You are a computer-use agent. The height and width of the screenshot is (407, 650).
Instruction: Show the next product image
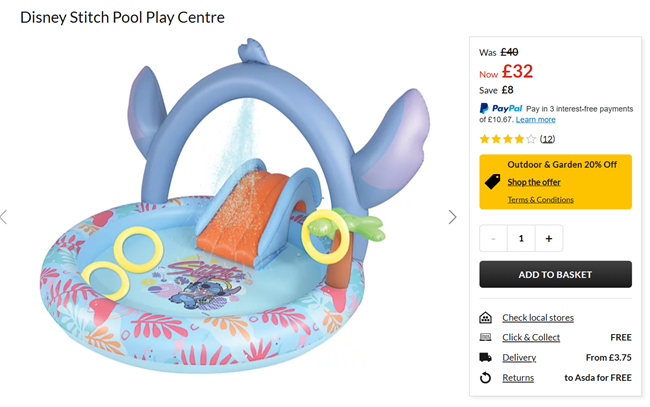pos(452,217)
